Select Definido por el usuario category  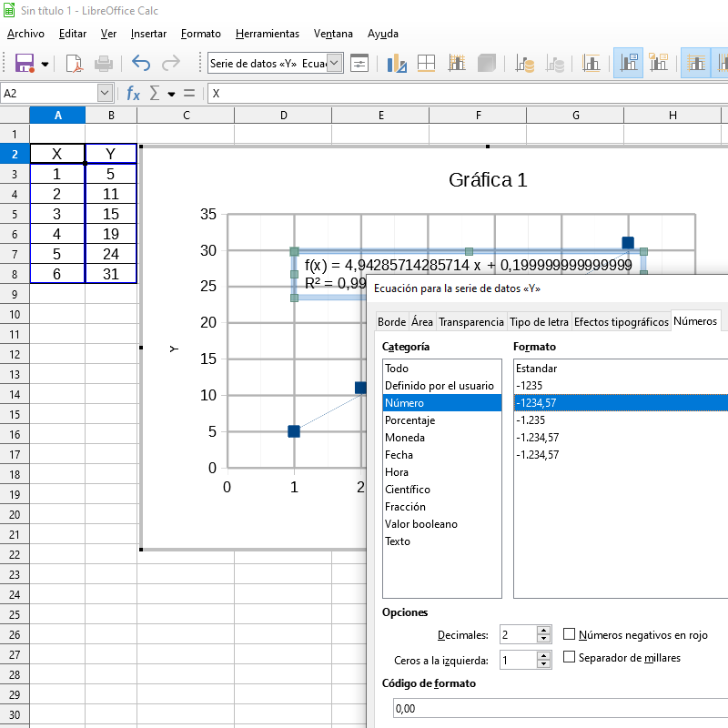[x=442, y=385]
